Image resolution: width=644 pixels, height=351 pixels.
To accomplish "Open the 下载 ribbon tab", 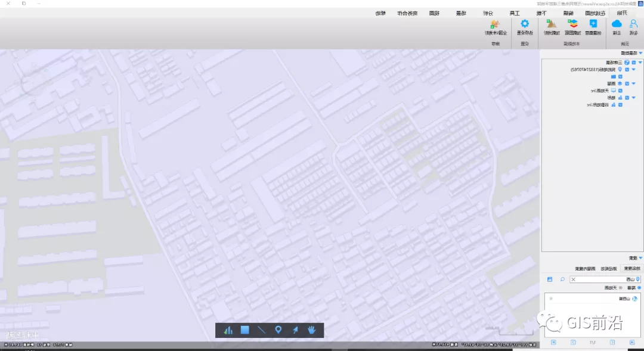I will (541, 13).
